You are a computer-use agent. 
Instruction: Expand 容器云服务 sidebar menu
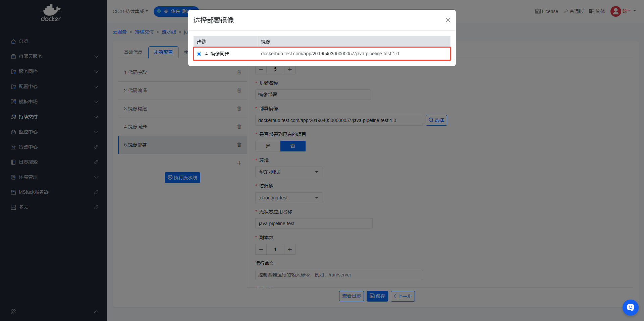tap(54, 56)
